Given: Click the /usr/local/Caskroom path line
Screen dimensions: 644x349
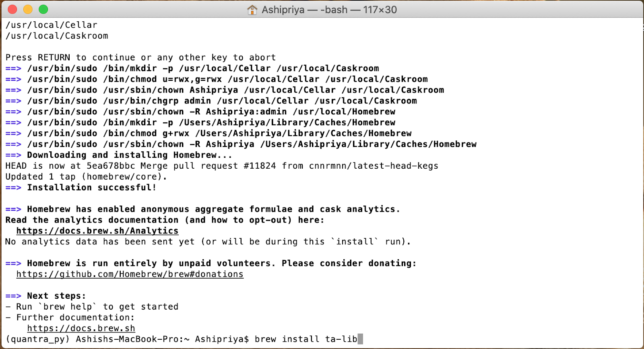Looking at the screenshot, I should click(57, 36).
